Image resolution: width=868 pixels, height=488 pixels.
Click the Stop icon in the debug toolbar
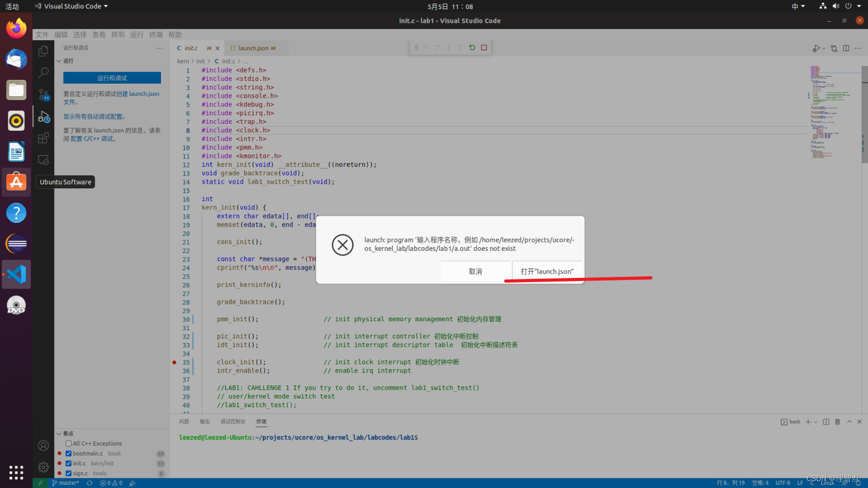pos(484,47)
